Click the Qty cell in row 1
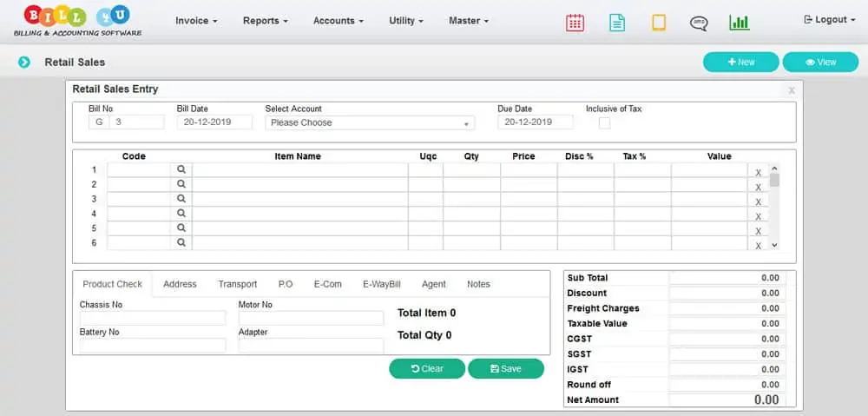This screenshot has width=868, height=416. [471, 170]
